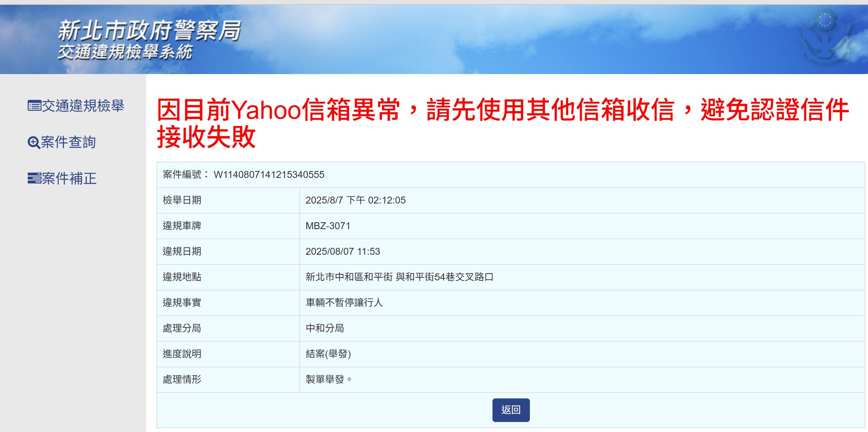Click the 處理情形 value 製單舉發
868x432 pixels.
[x=328, y=379]
